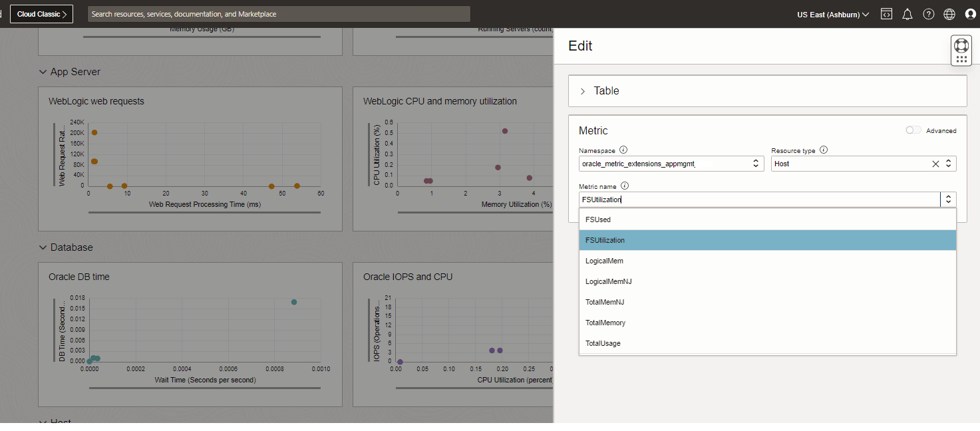Click the search resources input field

(x=277, y=13)
